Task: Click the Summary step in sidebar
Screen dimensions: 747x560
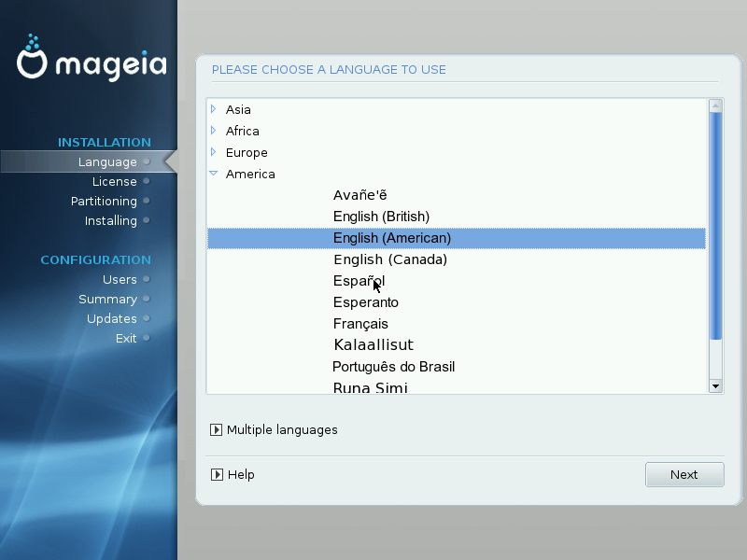Action: click(x=107, y=299)
